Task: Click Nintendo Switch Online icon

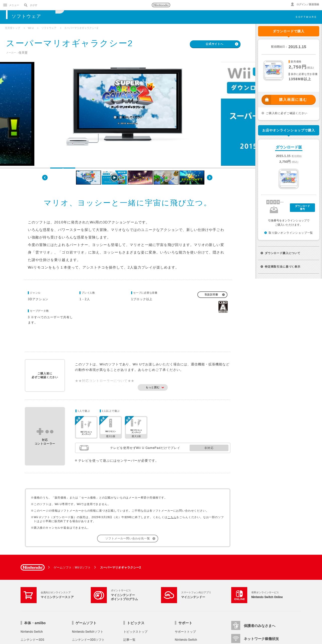Action: tap(239, 595)
